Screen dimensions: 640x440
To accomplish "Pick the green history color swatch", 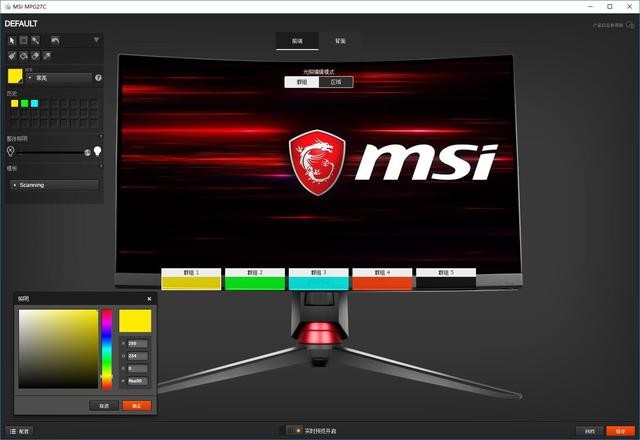I will [24, 103].
